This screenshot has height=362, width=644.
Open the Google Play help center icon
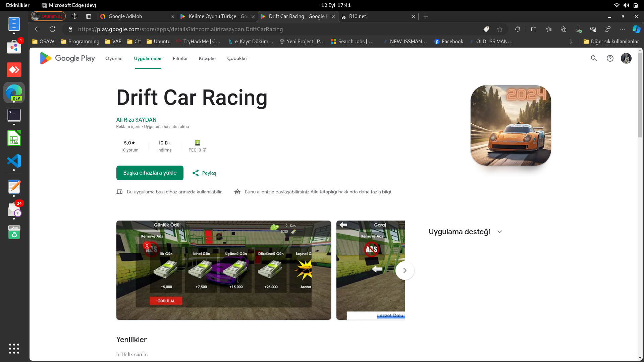point(610,58)
